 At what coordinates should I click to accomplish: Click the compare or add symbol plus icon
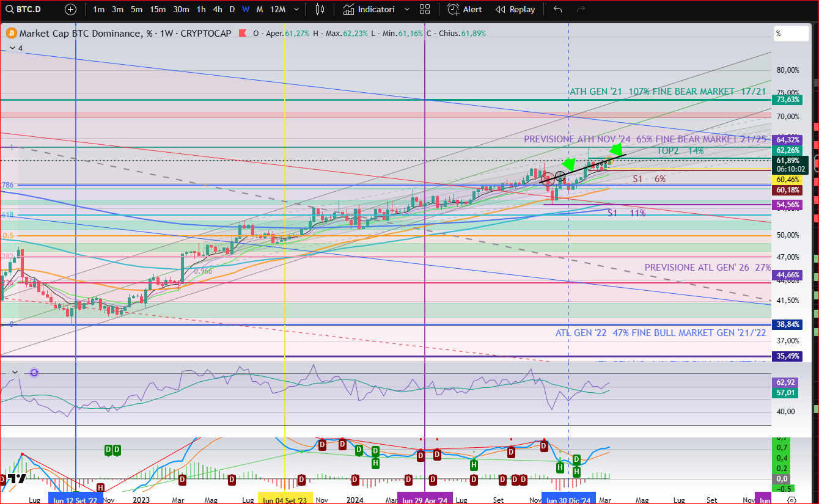[71, 9]
